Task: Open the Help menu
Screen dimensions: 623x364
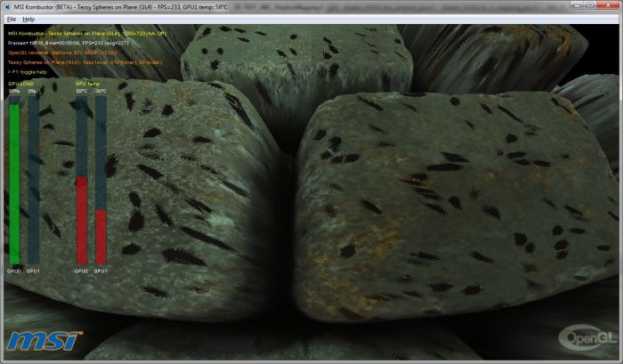Action: tap(28, 19)
